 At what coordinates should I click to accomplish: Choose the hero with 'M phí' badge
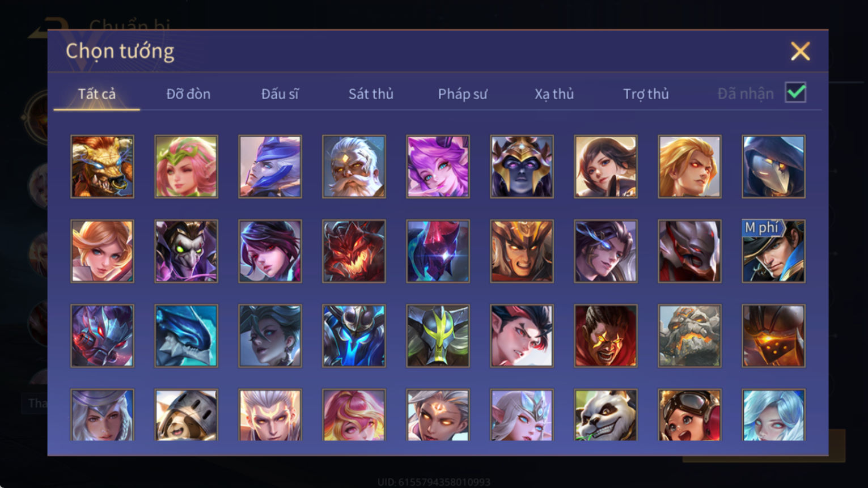point(773,251)
